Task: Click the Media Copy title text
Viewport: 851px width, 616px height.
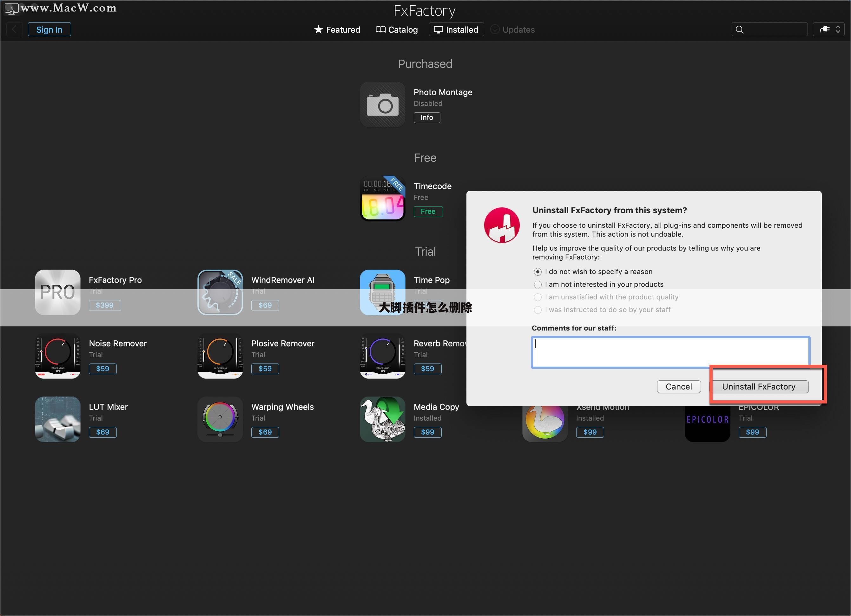Action: (x=436, y=407)
